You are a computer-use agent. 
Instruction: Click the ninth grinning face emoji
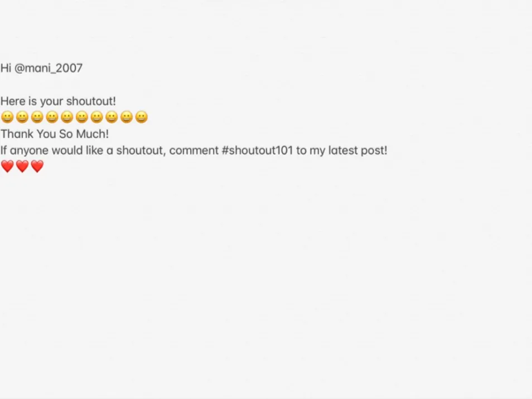[x=127, y=118]
